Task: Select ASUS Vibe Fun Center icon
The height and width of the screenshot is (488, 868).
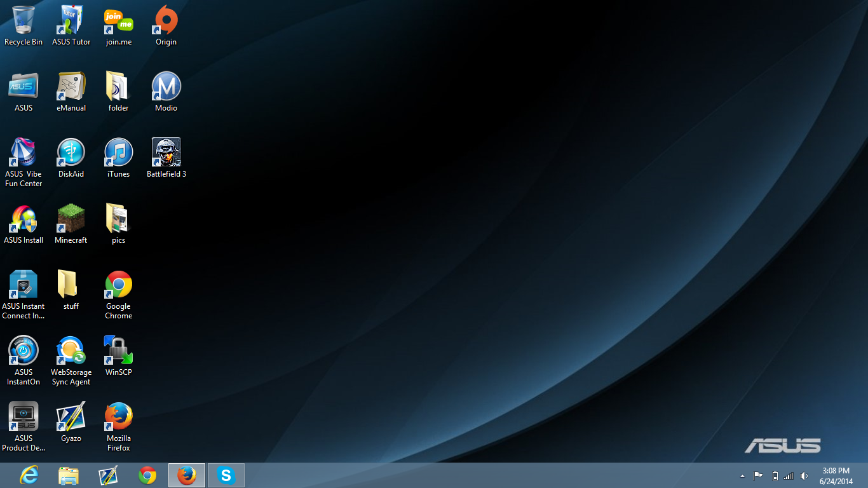Action: point(24,162)
